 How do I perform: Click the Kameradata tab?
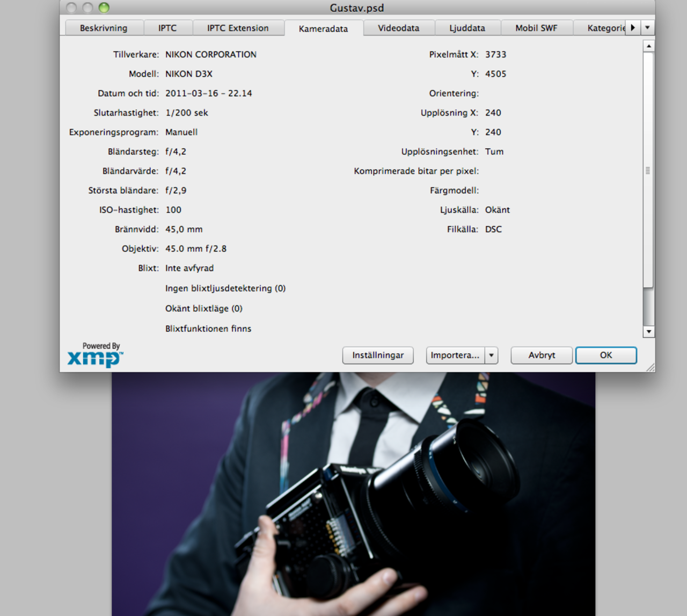point(323,28)
